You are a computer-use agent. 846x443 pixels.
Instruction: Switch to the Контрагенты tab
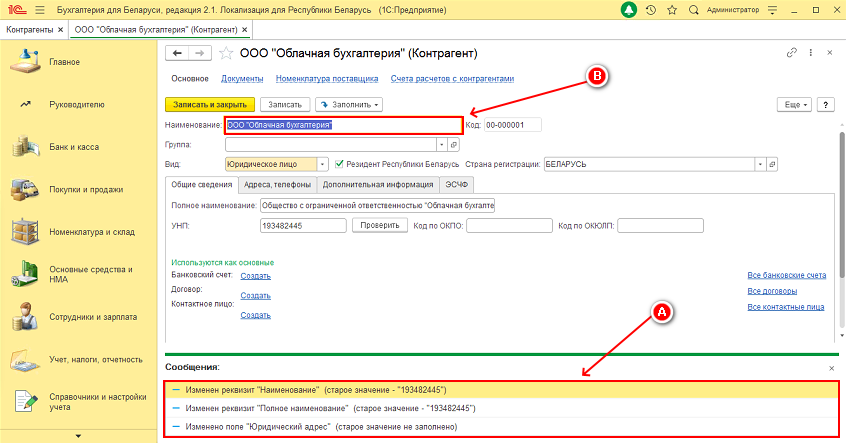tap(30, 30)
